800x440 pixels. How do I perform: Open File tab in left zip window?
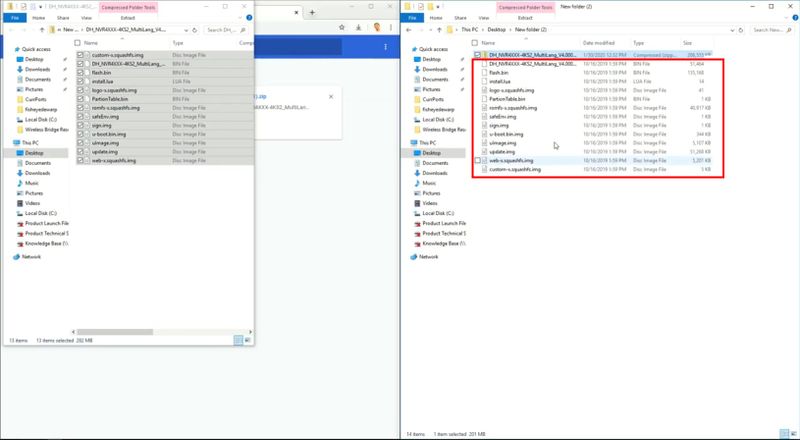coord(15,18)
